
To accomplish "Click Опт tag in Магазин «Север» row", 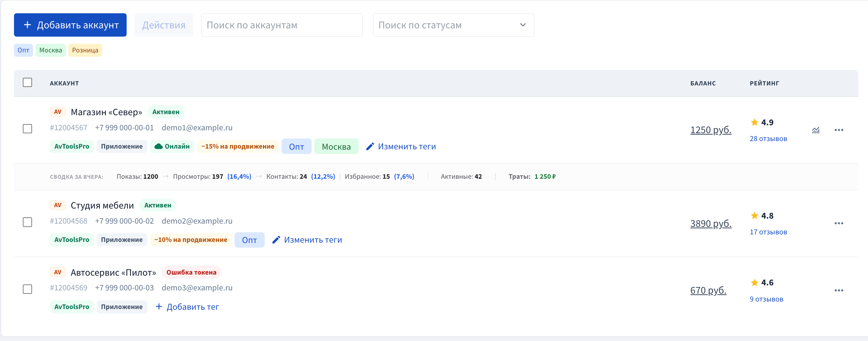I will click(297, 146).
